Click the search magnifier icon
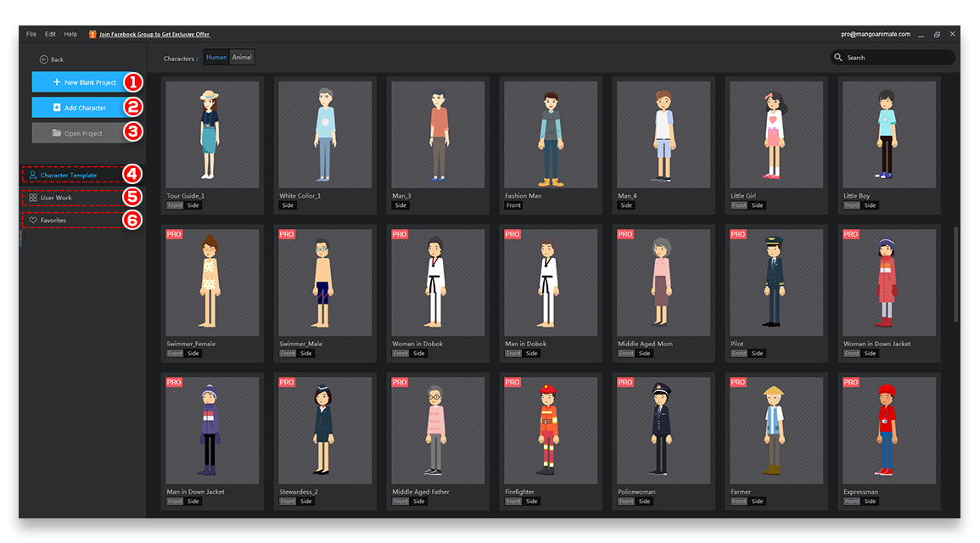 pos(841,57)
